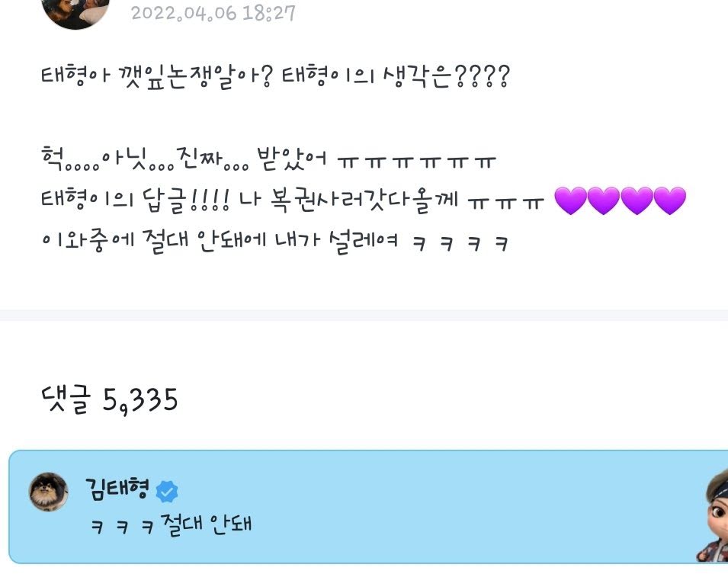Click the line 이와중에 절대 안돼에 내가 설레여

220,242
